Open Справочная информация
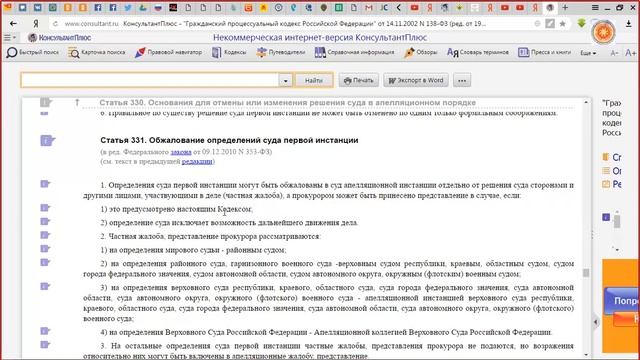The image size is (640, 360). [355, 53]
